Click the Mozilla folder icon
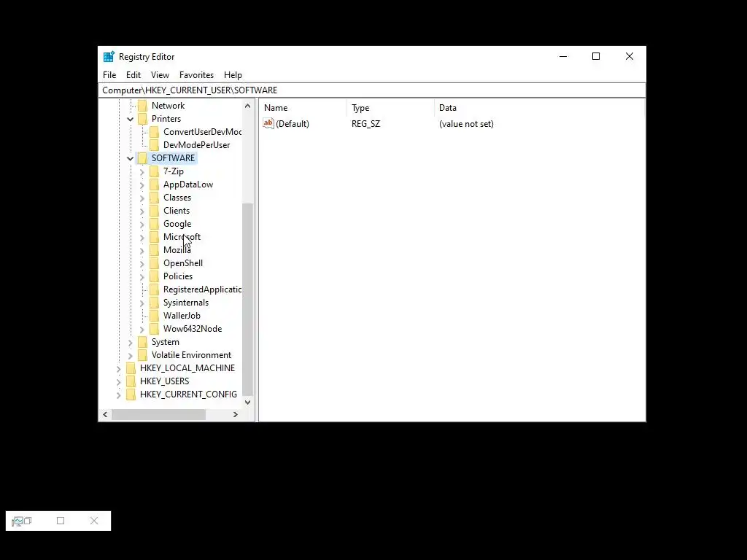 [155, 250]
